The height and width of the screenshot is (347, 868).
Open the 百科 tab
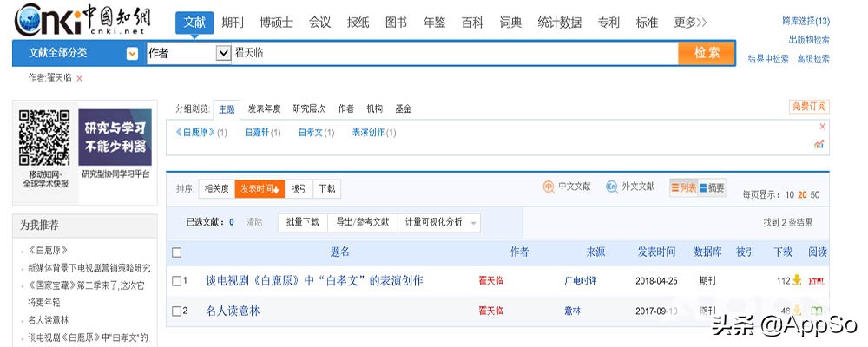pyautogui.click(x=473, y=23)
